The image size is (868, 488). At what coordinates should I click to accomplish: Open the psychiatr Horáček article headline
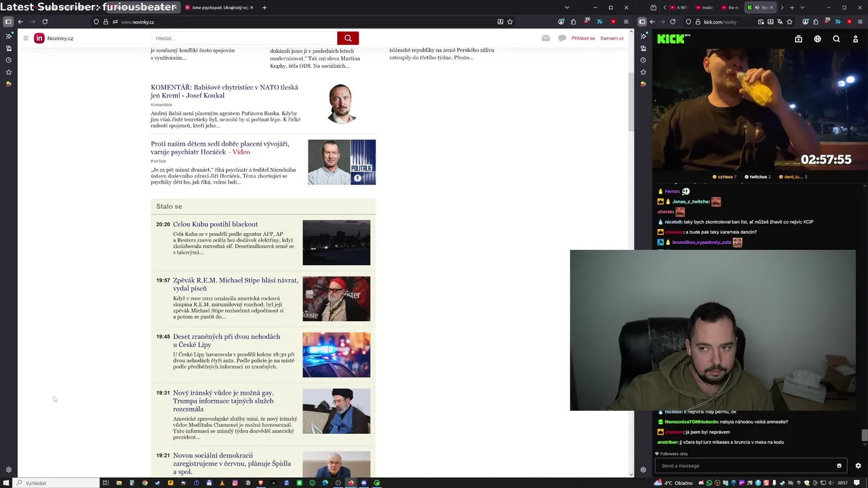tap(220, 148)
